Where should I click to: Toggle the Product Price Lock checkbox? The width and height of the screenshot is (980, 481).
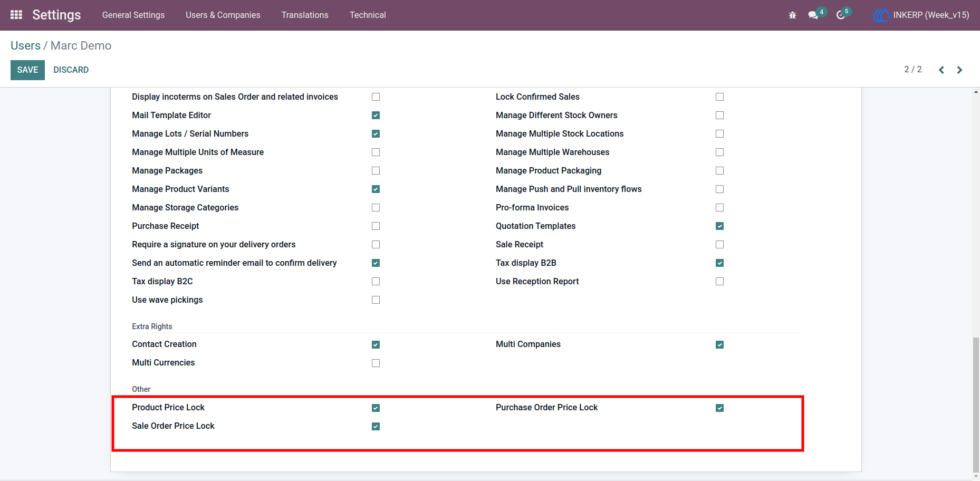[376, 408]
